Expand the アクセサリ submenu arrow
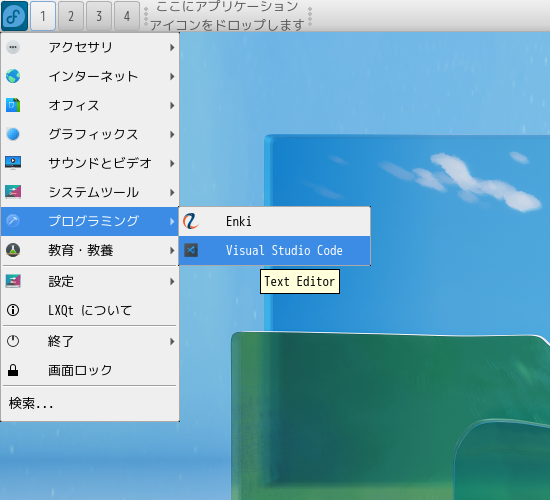 point(172,47)
